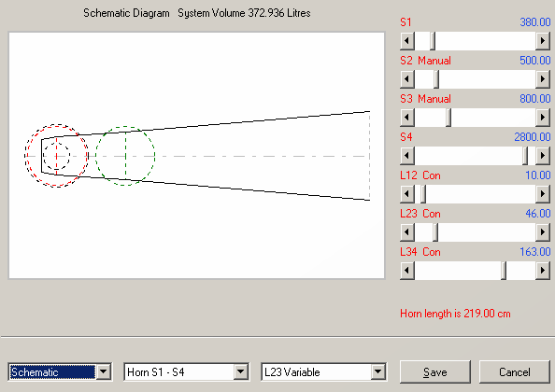Open the Horn S1 - S4 dropdown arrow
The image size is (555, 392).
pos(240,371)
